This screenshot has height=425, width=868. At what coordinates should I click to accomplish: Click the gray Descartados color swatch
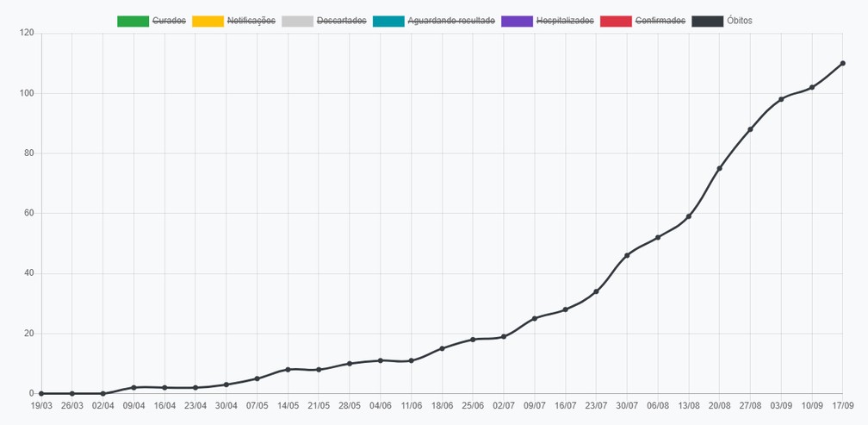(x=297, y=21)
